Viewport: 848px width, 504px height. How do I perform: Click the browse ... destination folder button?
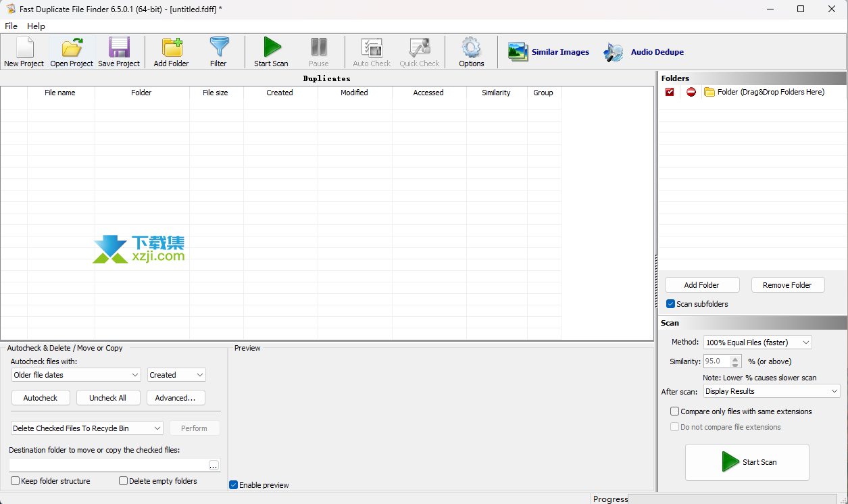click(214, 465)
